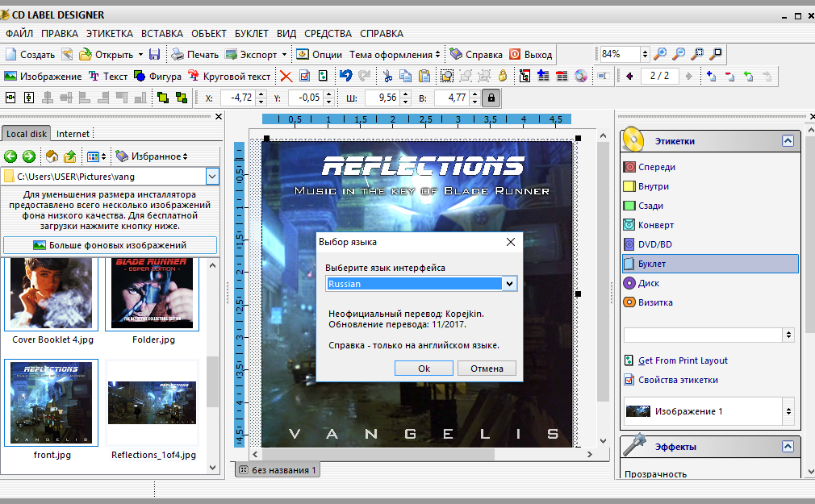Click the zoom out magnifier icon

tap(679, 53)
